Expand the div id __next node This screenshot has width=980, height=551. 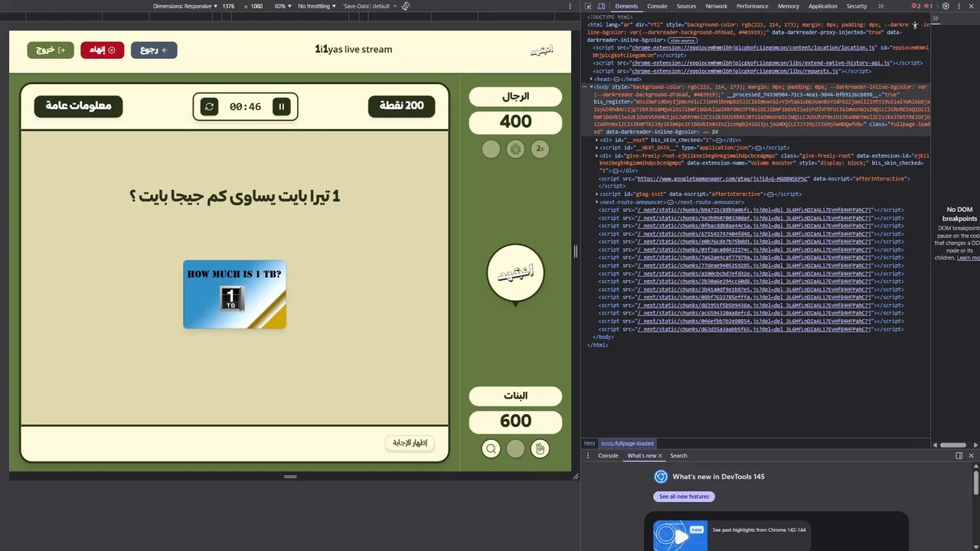[597, 140]
